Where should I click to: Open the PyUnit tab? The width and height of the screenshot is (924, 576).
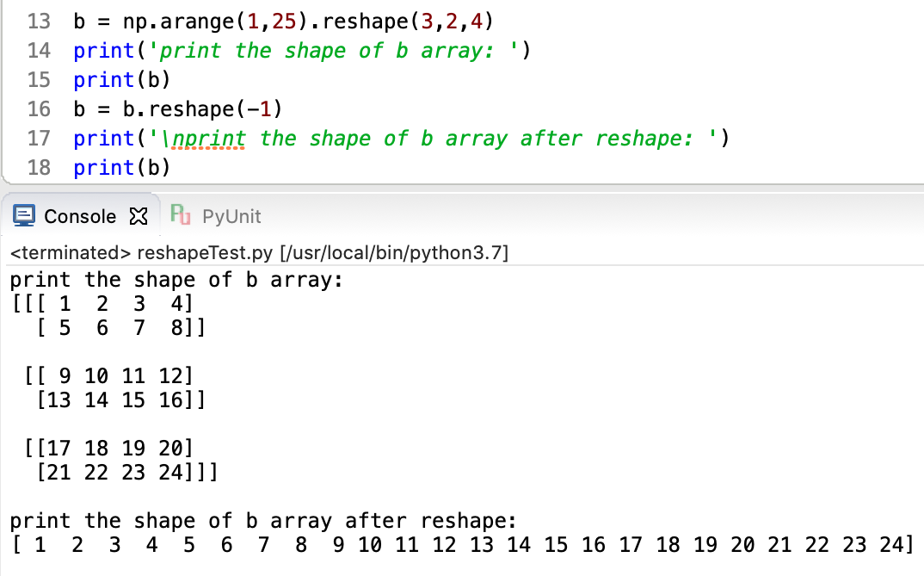coord(231,216)
